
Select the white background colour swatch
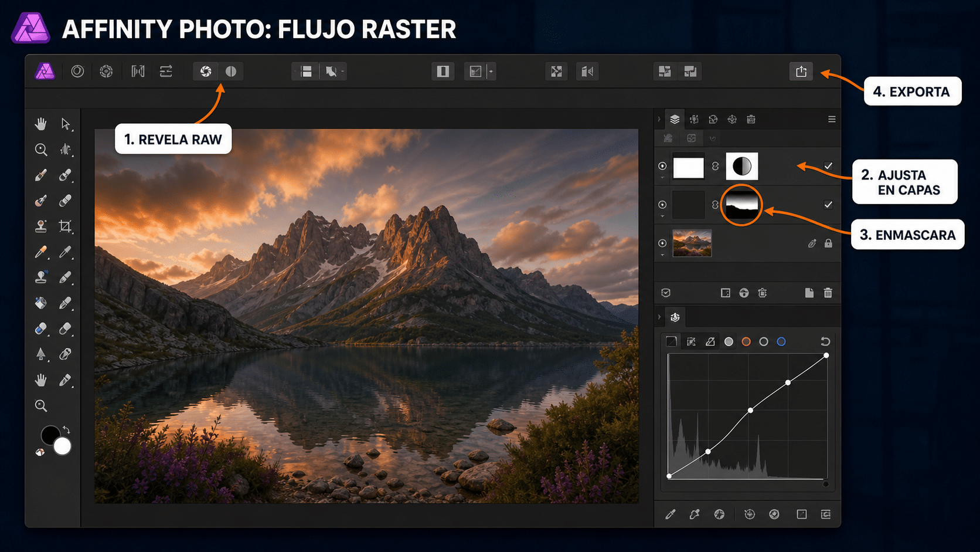[63, 446]
